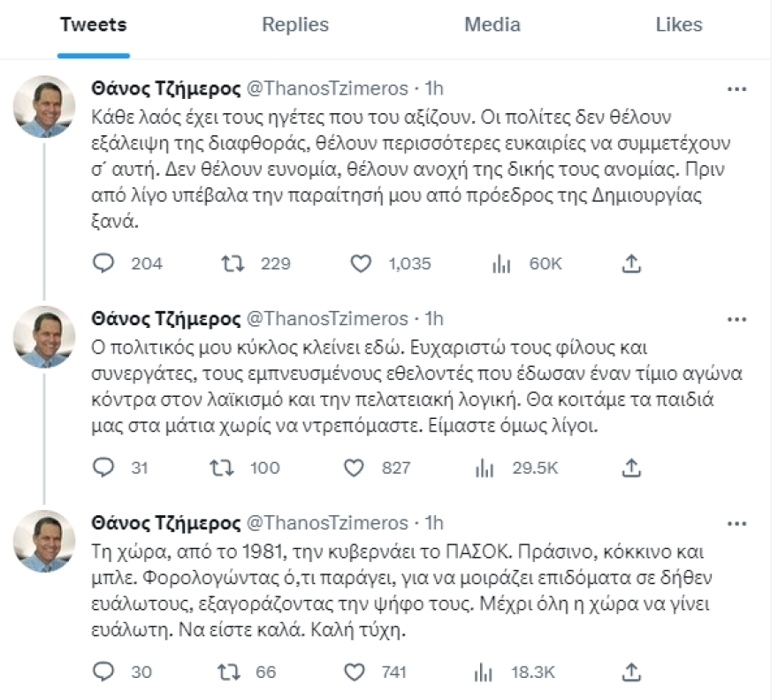Reply to the resignation announcement tweet
This screenshot has width=778, height=700.
point(105,262)
